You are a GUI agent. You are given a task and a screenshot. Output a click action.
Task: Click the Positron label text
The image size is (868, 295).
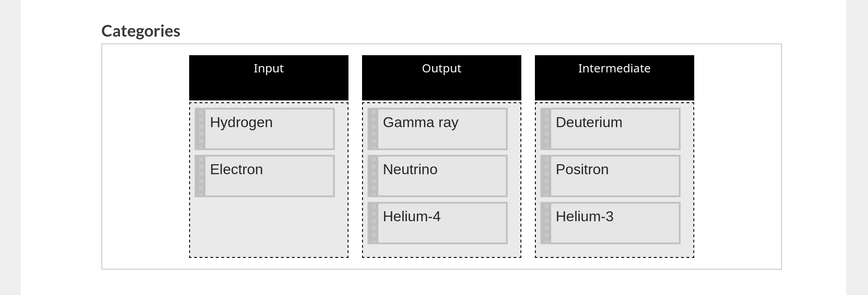click(582, 170)
